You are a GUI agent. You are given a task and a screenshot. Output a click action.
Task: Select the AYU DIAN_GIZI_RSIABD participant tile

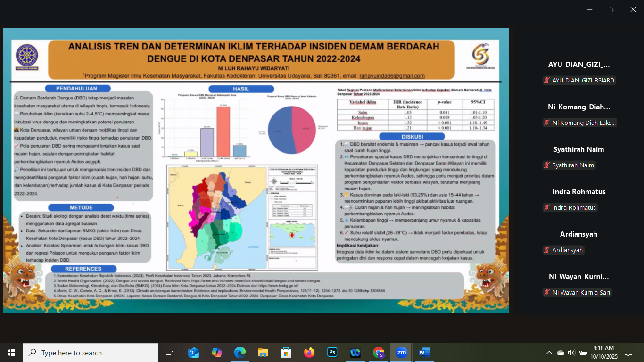point(579,73)
